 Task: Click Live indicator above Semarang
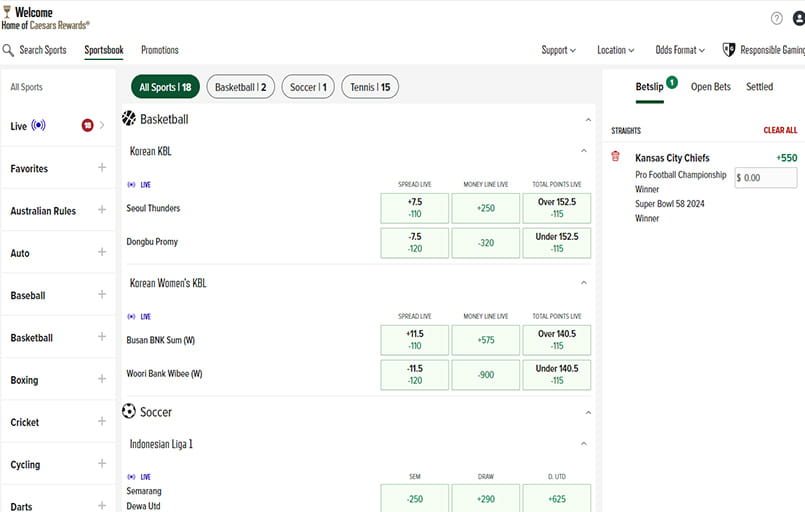click(x=139, y=477)
